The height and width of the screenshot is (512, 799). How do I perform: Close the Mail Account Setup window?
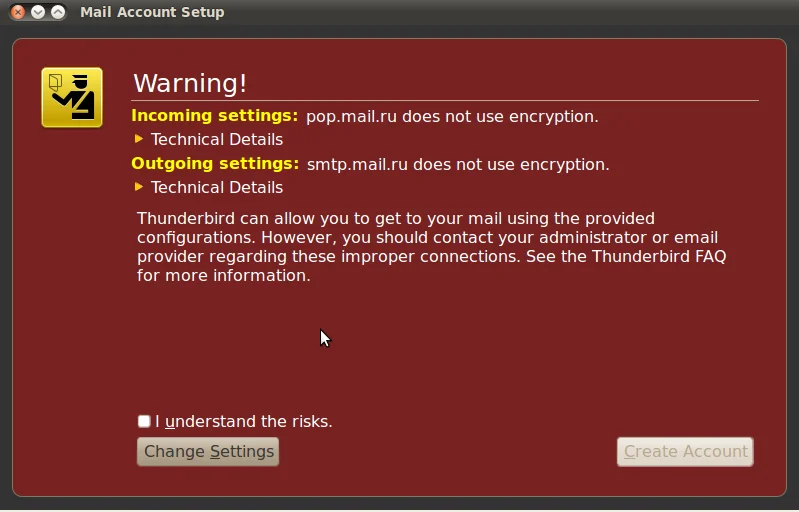18,12
